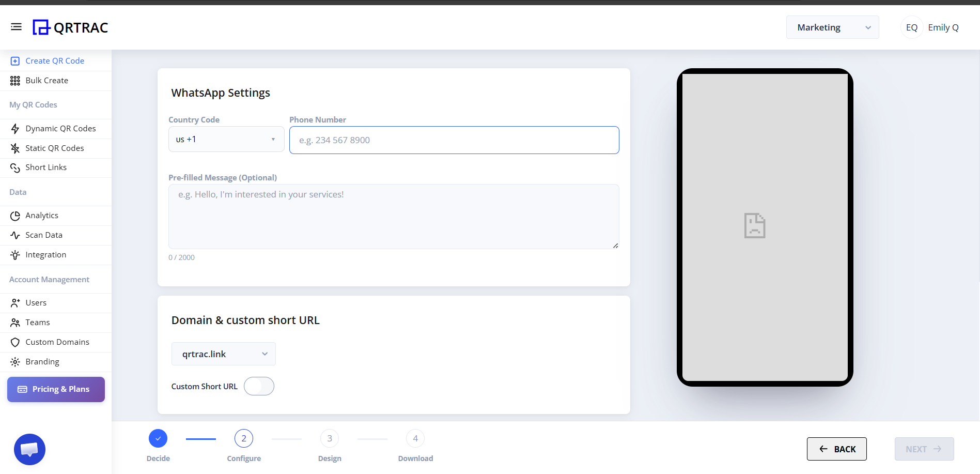Click the Download step label
The height and width of the screenshot is (474, 980).
[x=415, y=458]
